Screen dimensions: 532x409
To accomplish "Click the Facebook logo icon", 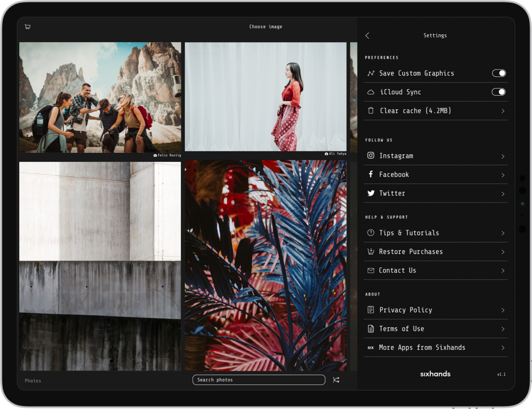I will [371, 174].
